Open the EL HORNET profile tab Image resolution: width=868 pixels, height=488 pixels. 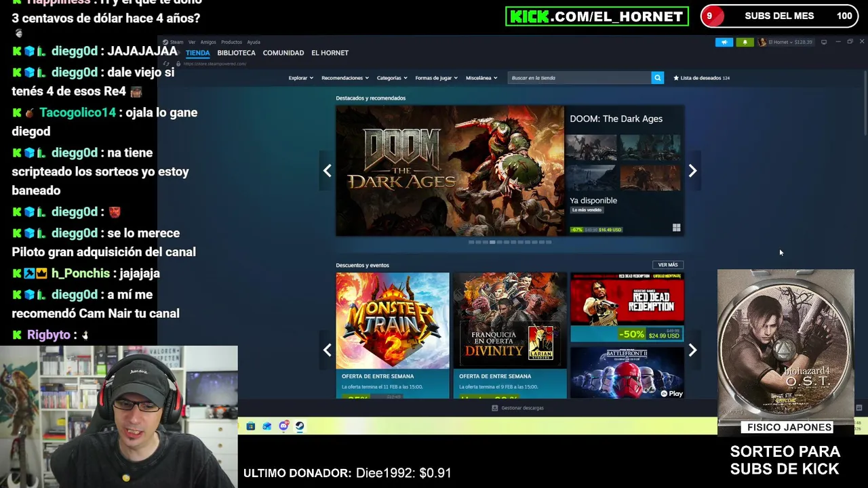click(330, 53)
